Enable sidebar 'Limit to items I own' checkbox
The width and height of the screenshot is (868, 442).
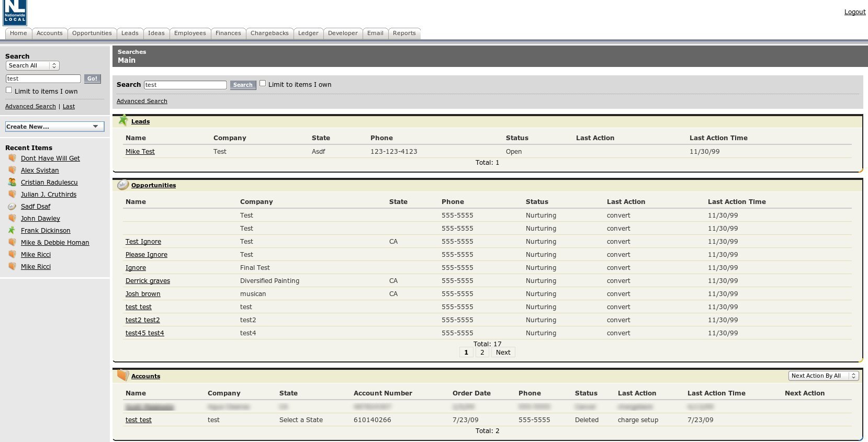point(9,90)
